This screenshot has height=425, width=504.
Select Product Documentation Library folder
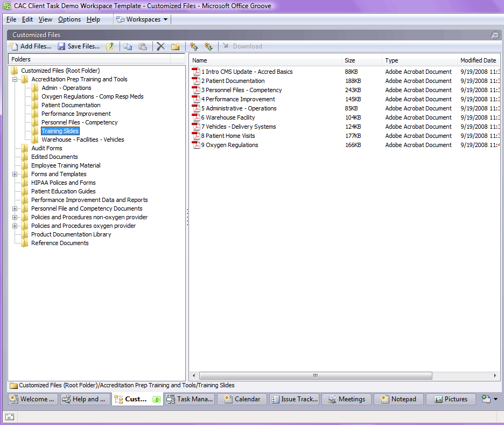(x=71, y=234)
